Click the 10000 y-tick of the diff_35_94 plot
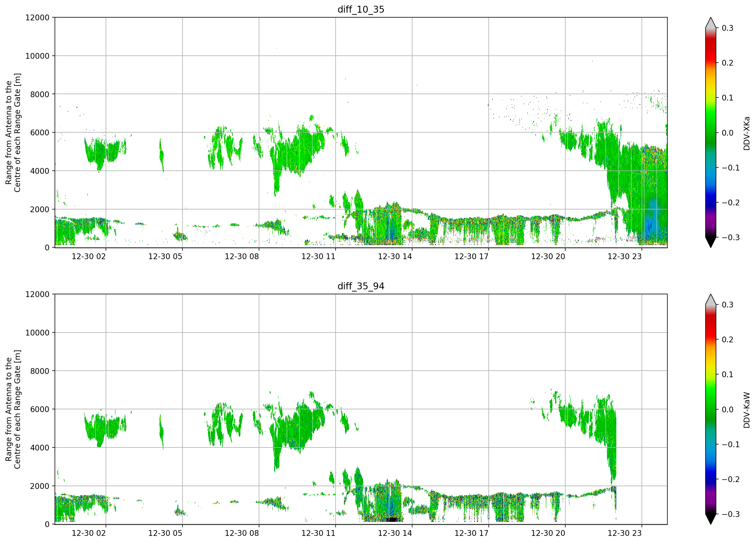The image size is (756, 543). tap(37, 333)
